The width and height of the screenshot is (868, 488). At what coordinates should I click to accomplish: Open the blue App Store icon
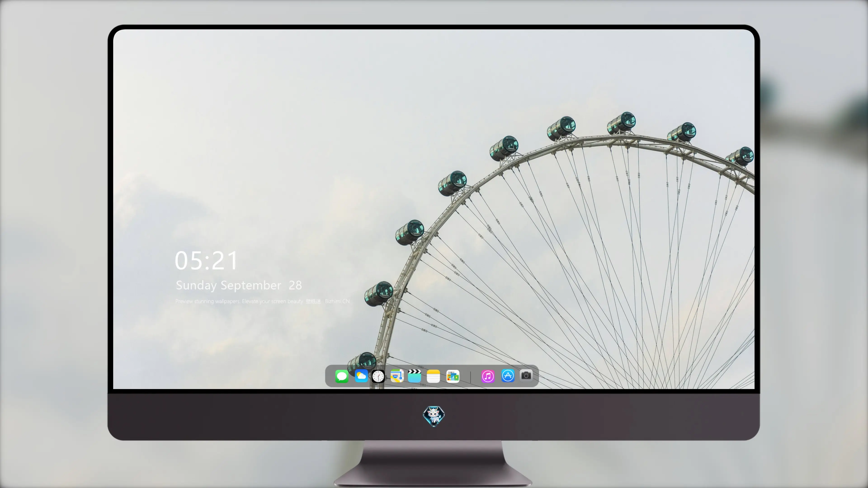coord(508,375)
